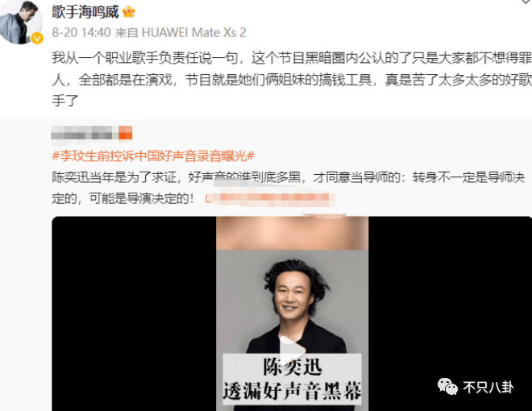Click the 不只八卦 watermark text

click(488, 388)
